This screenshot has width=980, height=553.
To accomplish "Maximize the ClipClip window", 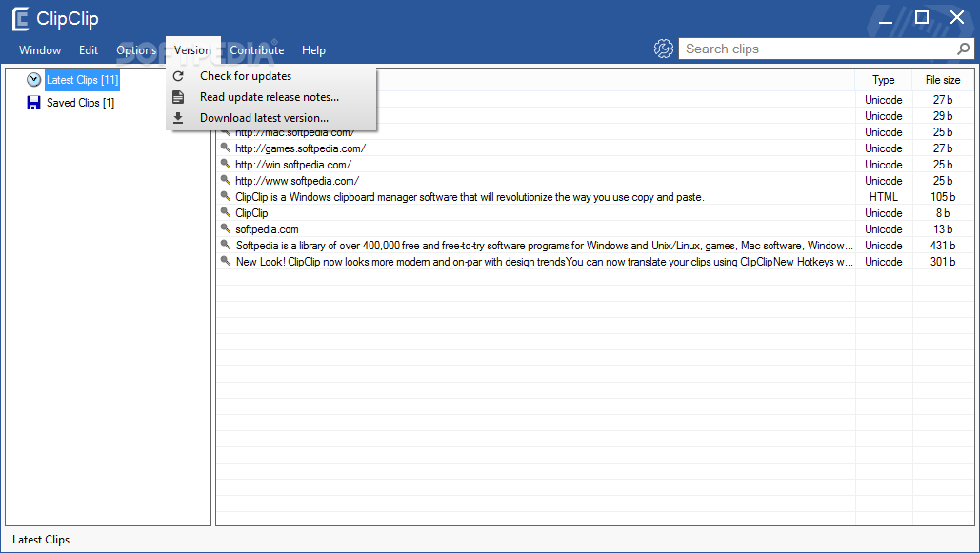I will 921,17.
